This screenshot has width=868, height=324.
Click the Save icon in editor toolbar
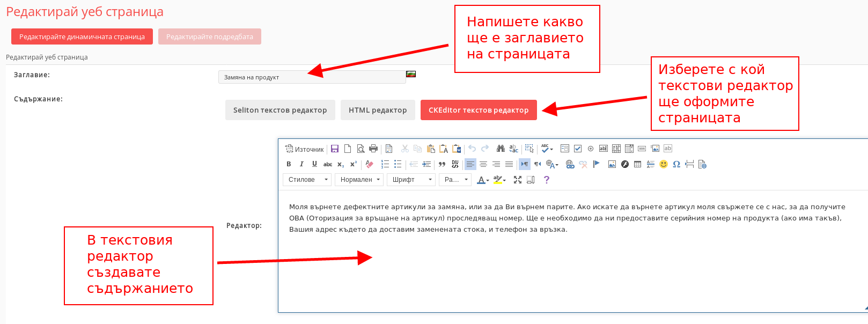335,149
